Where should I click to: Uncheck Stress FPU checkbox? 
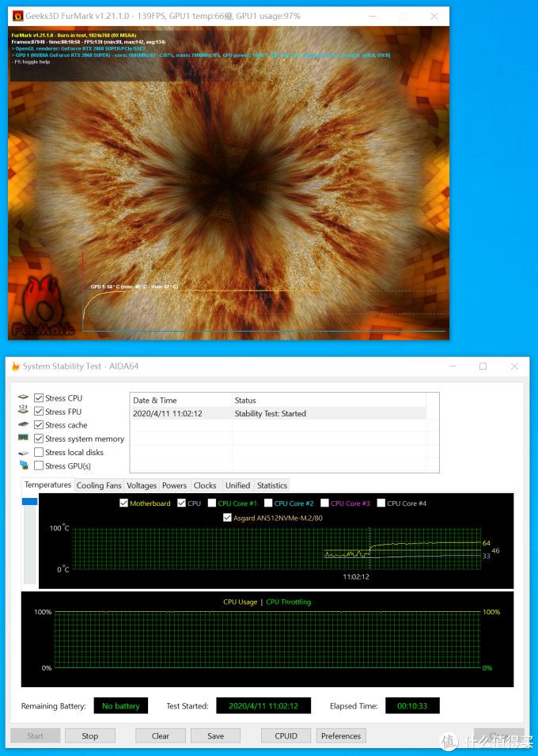point(39,412)
